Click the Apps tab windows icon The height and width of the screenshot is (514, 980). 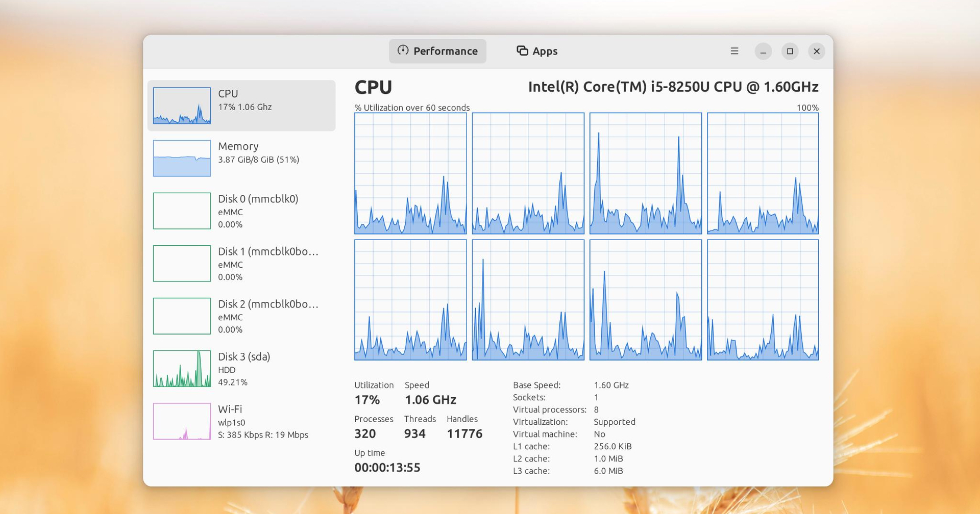click(x=522, y=50)
